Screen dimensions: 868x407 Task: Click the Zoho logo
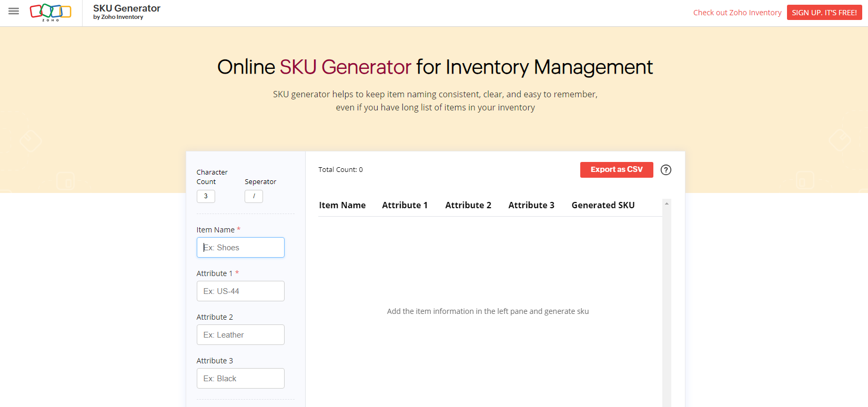point(51,12)
